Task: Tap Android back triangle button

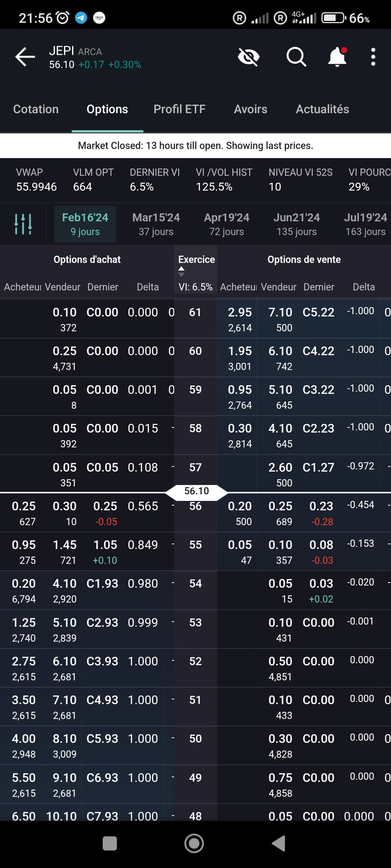Action: coord(278,843)
